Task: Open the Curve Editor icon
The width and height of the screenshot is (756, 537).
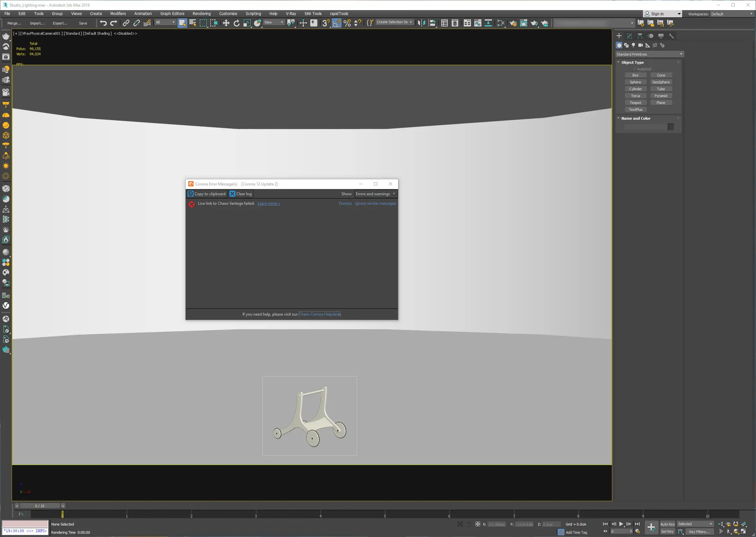Action: (478, 23)
